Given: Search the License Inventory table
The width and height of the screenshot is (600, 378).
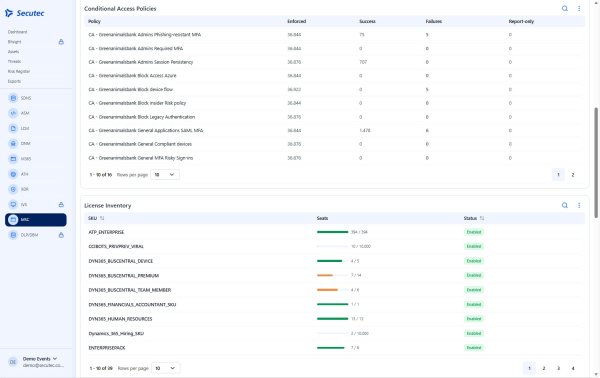Looking at the screenshot, I should tap(564, 205).
